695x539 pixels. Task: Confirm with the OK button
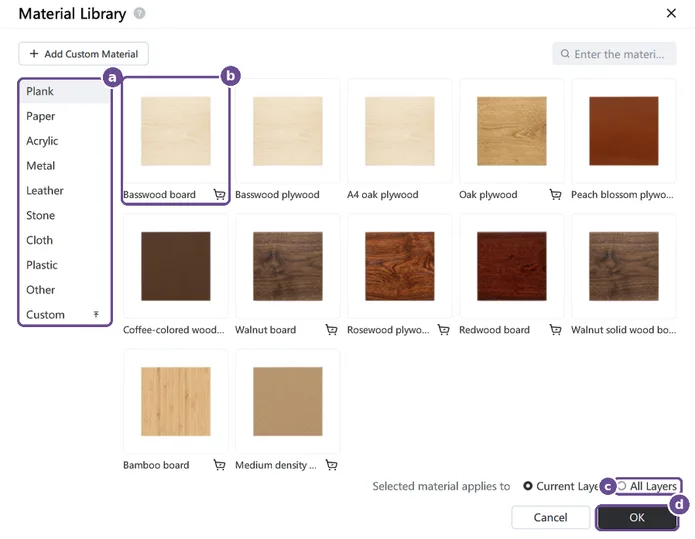click(636, 517)
